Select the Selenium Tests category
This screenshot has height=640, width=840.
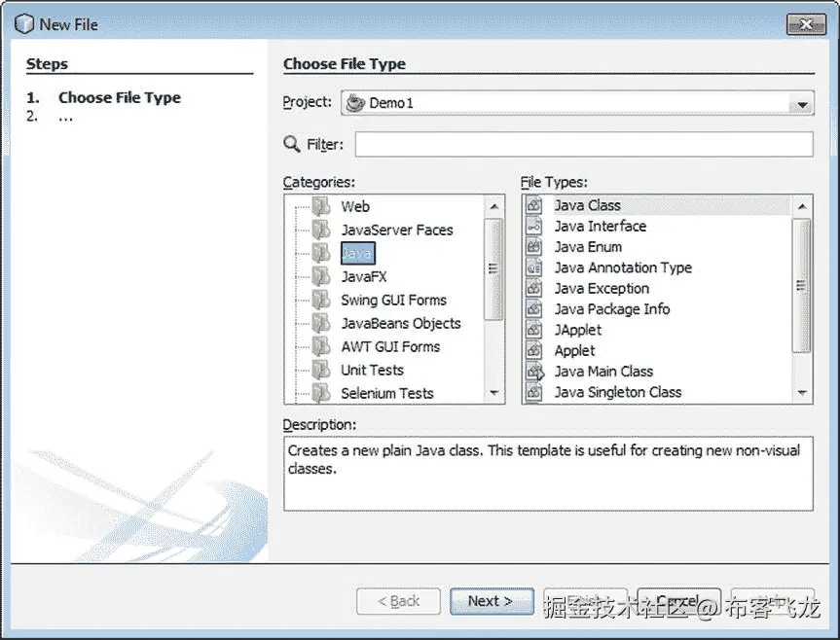click(x=386, y=393)
